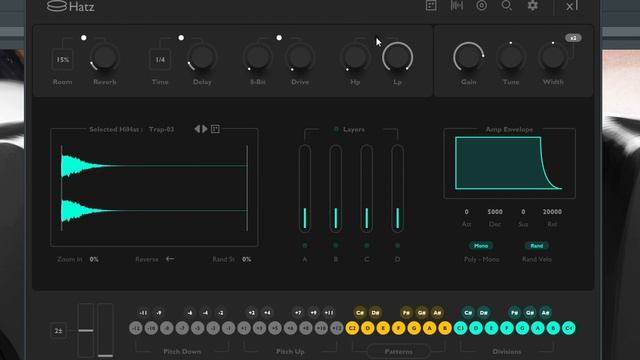Open the preset grid icon in header
Viewport: 640px width, 360px height.
point(431,5)
